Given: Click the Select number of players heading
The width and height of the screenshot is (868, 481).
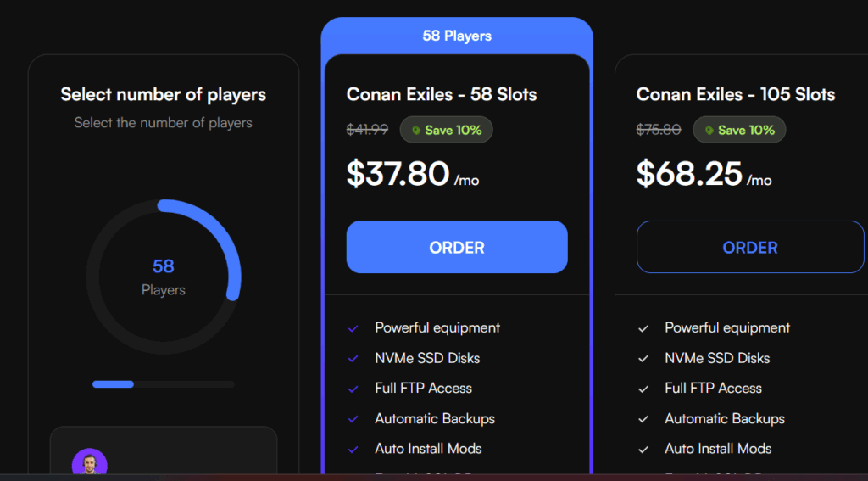Looking at the screenshot, I should [164, 94].
